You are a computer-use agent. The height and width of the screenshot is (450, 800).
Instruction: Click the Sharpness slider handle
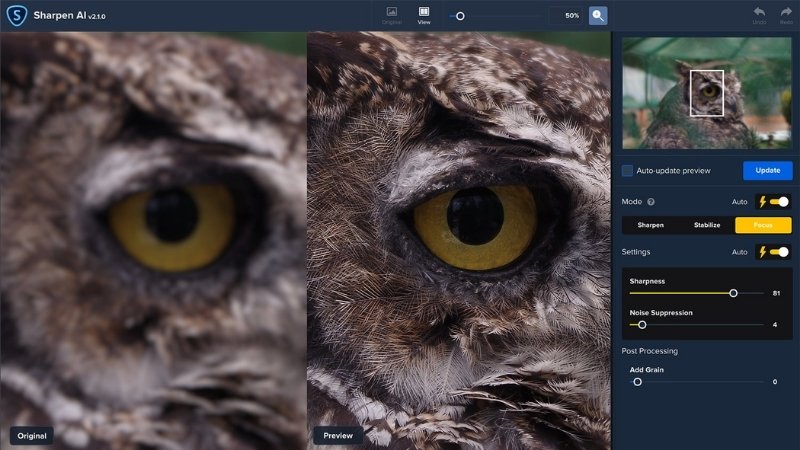click(733, 293)
